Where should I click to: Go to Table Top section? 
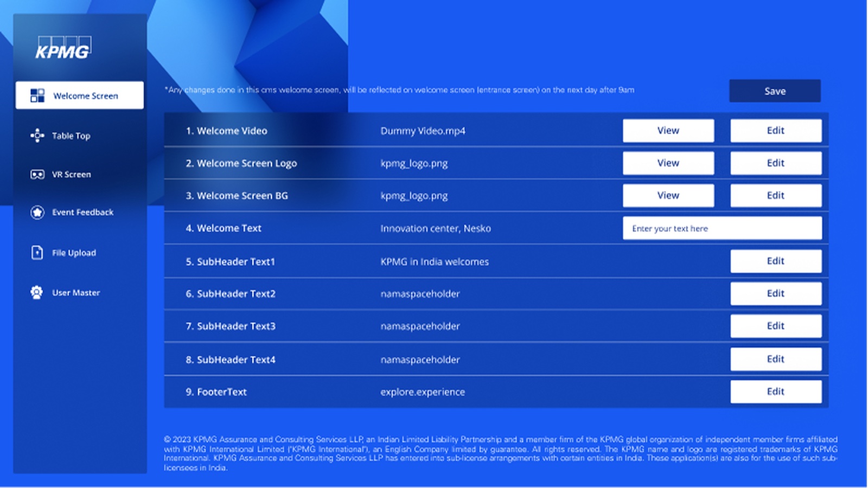(71, 136)
